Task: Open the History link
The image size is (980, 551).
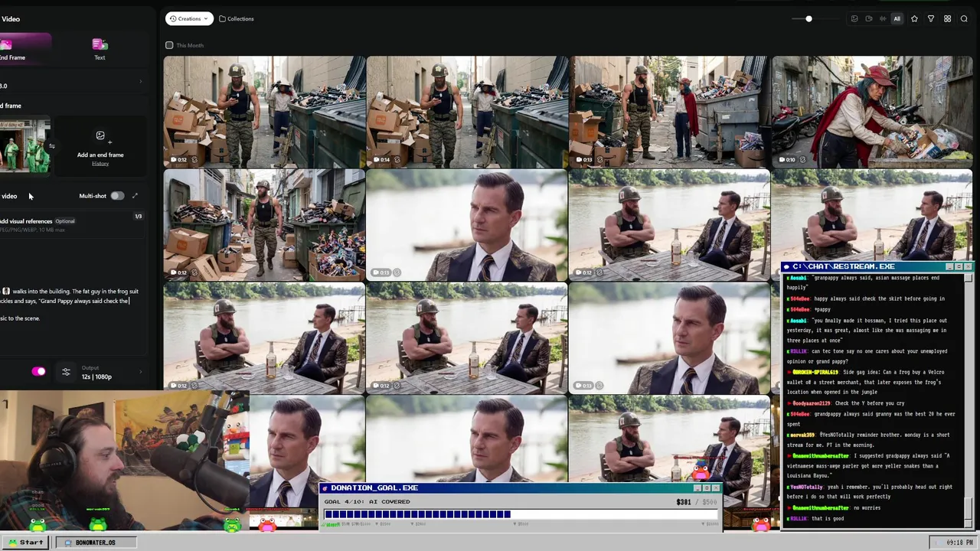Action: tap(100, 163)
